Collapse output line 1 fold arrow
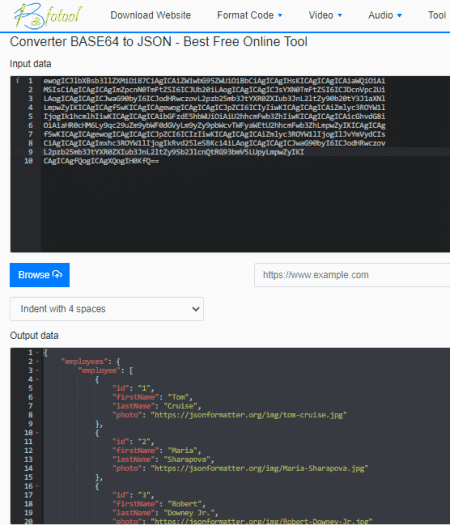This screenshot has width=450, height=525. click(37, 353)
